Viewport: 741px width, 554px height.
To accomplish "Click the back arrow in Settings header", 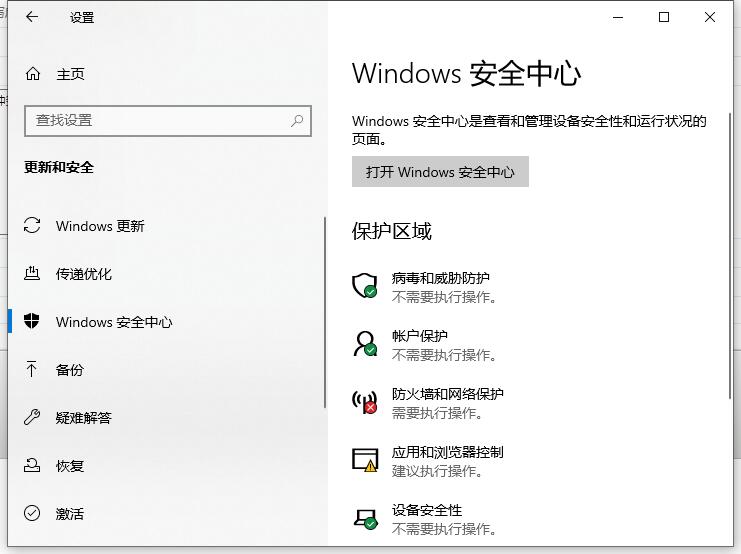I will [32, 17].
